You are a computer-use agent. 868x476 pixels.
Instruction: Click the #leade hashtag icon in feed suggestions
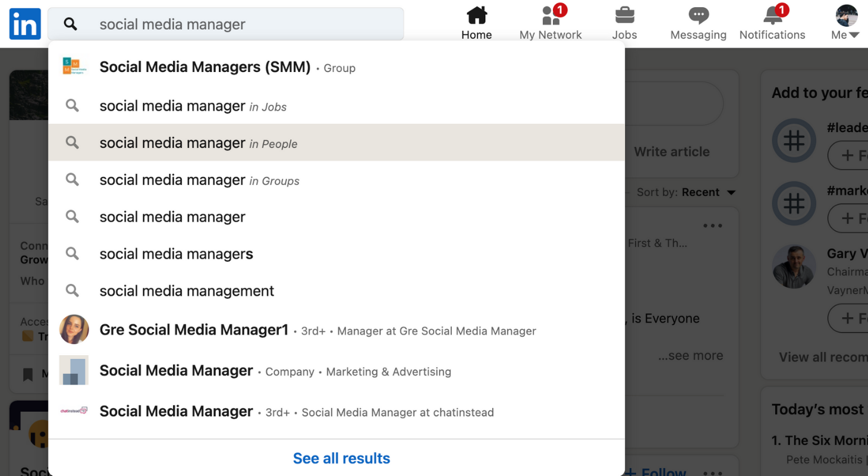(x=794, y=142)
